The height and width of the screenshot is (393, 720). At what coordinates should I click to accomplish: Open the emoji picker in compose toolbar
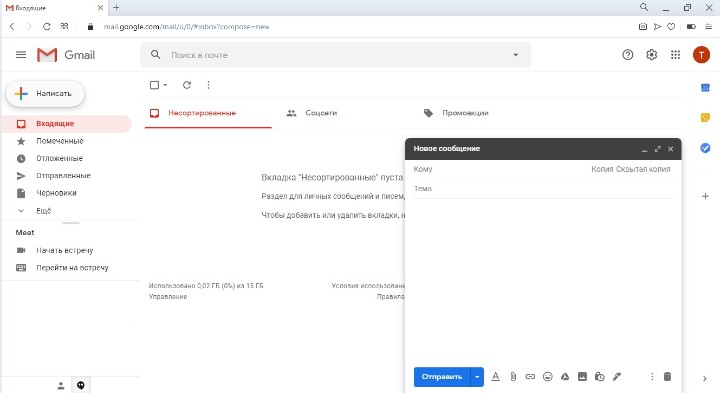[547, 376]
